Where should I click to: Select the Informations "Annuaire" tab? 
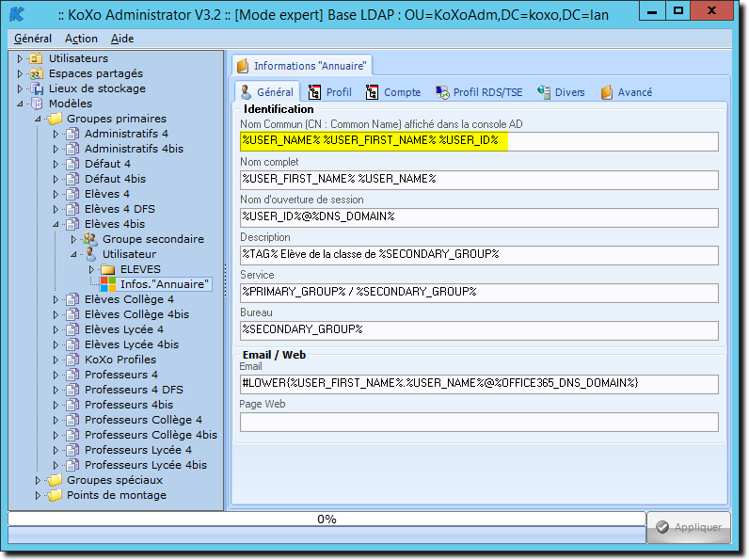pyautogui.click(x=302, y=66)
